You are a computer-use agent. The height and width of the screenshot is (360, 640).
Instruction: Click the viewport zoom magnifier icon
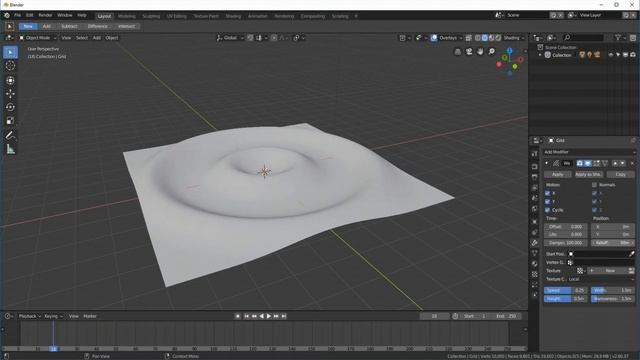[491, 51]
